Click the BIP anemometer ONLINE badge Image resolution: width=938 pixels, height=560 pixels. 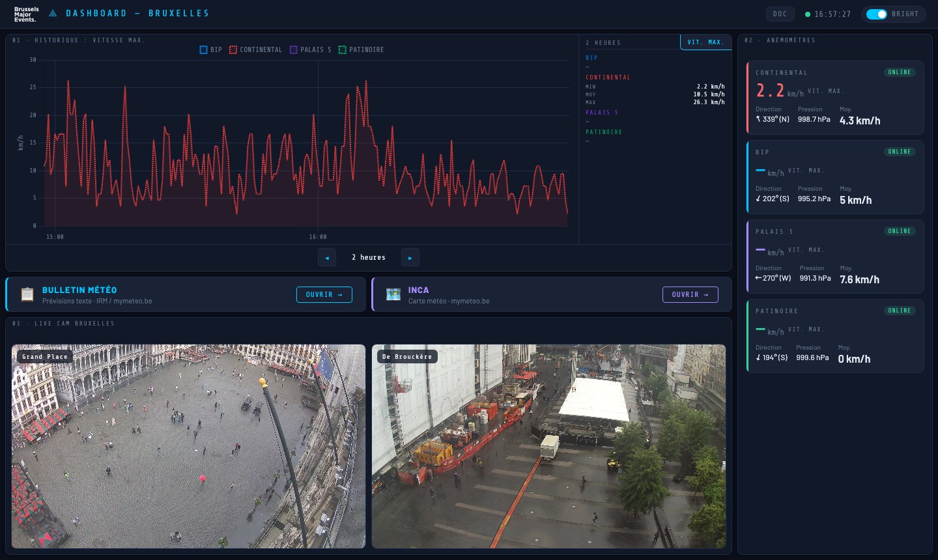click(900, 152)
